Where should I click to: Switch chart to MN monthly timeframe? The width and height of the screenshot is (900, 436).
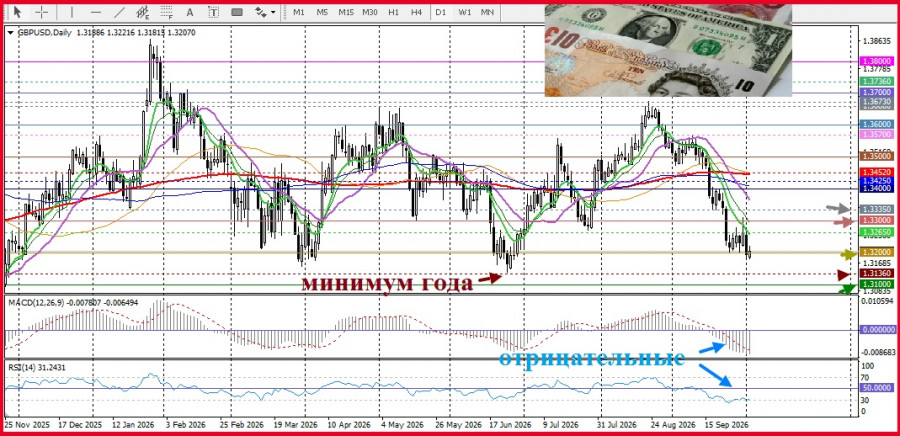[487, 12]
